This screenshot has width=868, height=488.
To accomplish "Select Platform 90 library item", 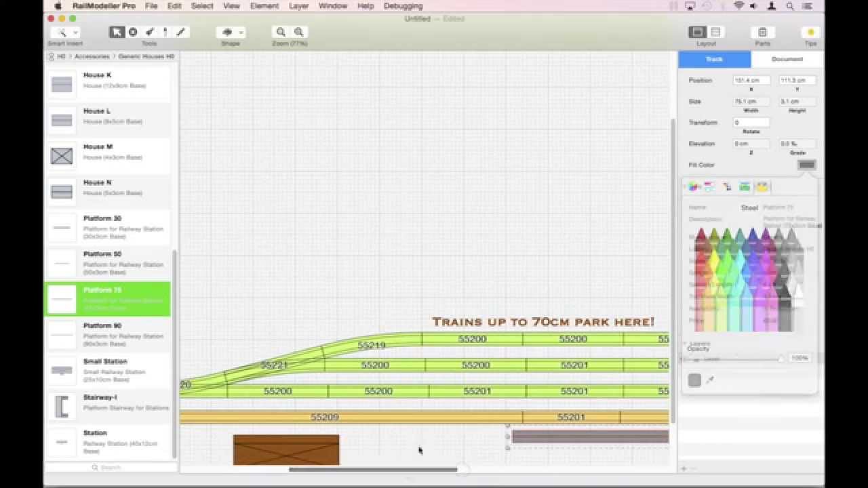I will coord(108,335).
